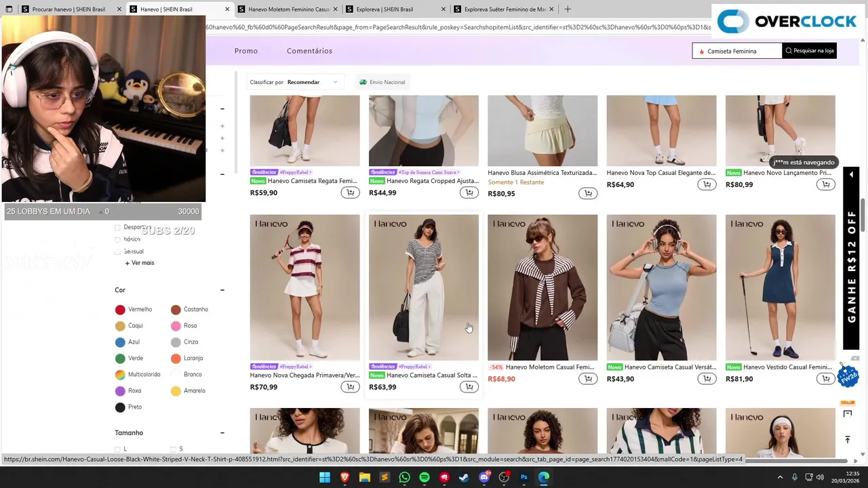Open Sublime Text from taskbar
This screenshot has width=868, height=488.
click(384, 477)
